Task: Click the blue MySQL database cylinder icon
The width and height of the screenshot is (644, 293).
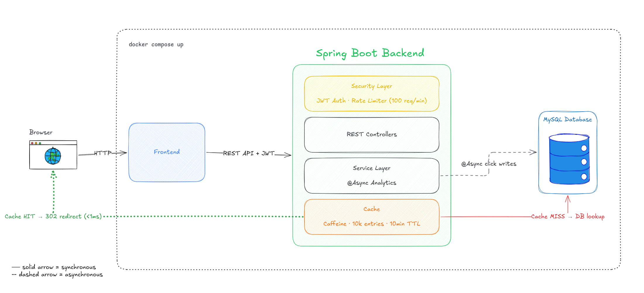Action: tap(569, 159)
